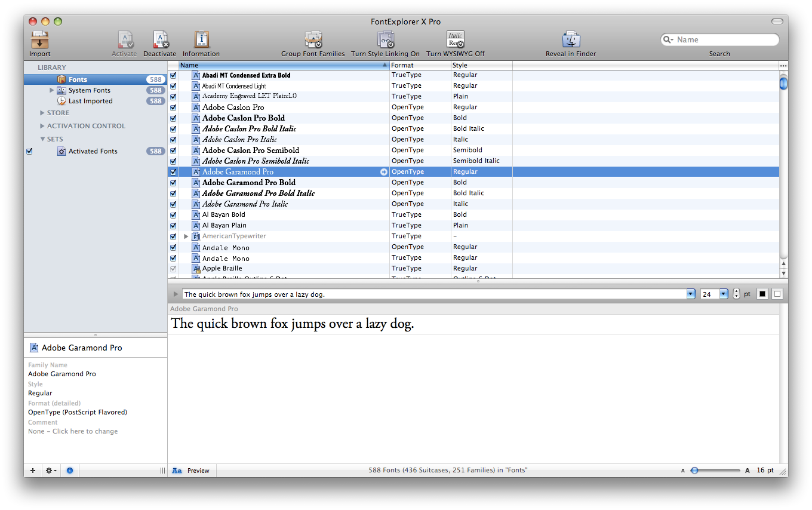
Task: Click Turn Style Linking On icon
Action: tap(386, 40)
